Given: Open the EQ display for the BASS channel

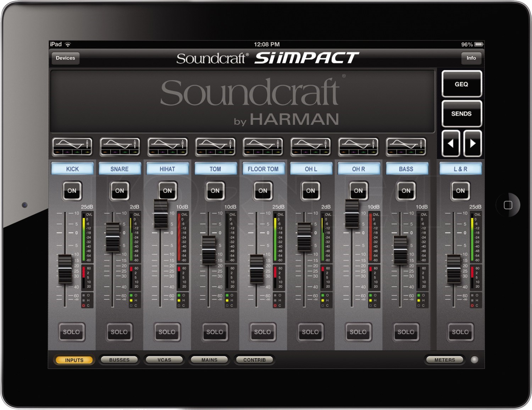Looking at the screenshot, I should (405, 146).
